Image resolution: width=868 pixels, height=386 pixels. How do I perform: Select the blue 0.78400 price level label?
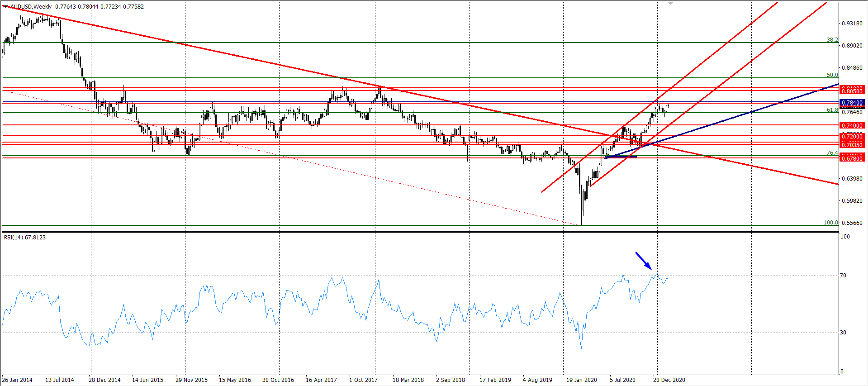click(852, 103)
